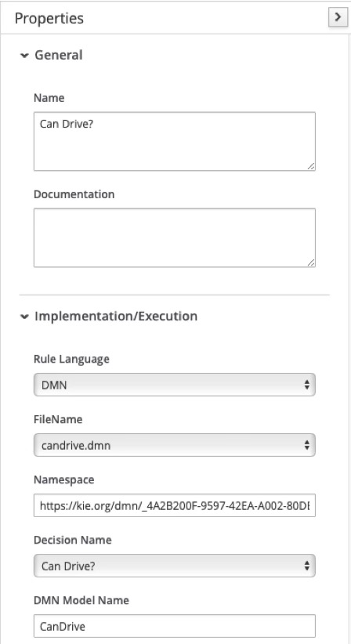Collapse the Implementation/Execution section arrow

click(24, 317)
